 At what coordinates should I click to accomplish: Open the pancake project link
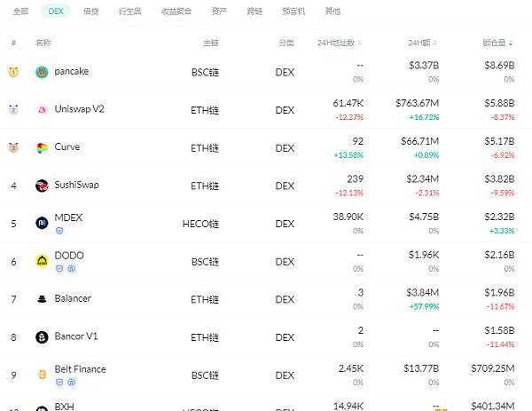coord(72,71)
